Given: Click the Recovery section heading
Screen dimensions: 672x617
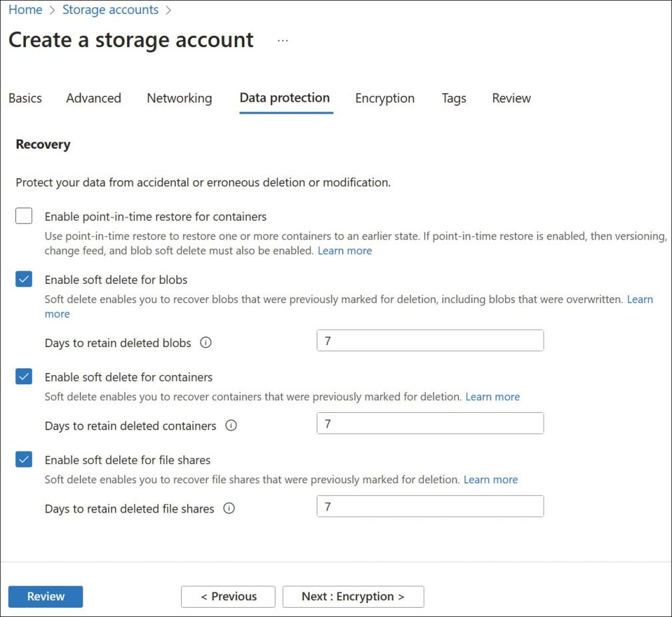Looking at the screenshot, I should pyautogui.click(x=43, y=144).
